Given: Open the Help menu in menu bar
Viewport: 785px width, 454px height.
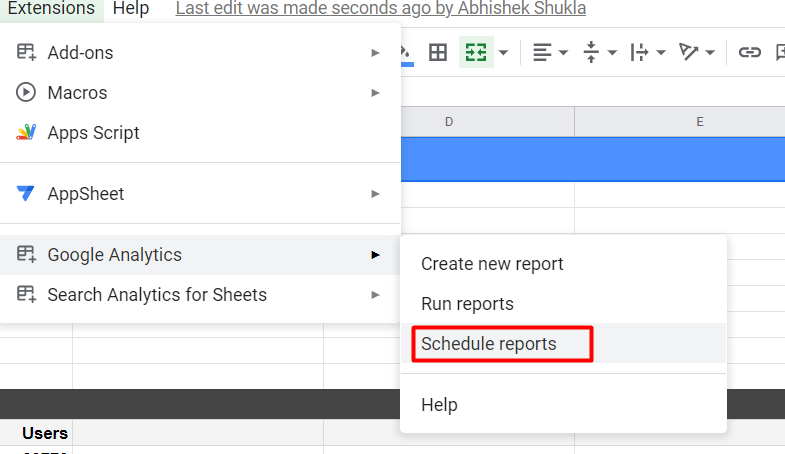Looking at the screenshot, I should [131, 8].
